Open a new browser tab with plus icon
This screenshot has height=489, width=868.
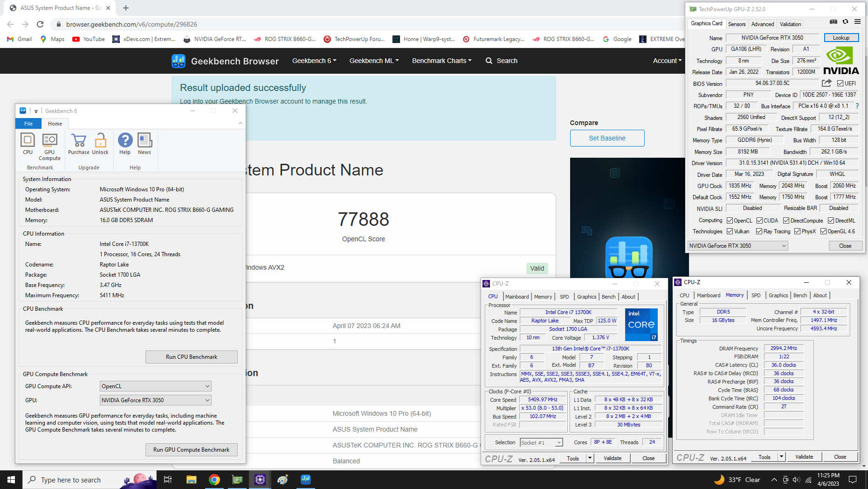[x=126, y=8]
